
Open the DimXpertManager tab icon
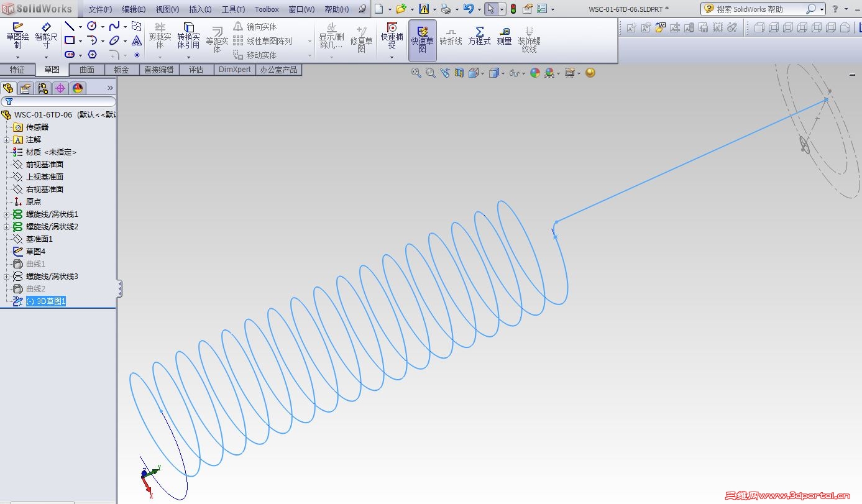[x=60, y=88]
